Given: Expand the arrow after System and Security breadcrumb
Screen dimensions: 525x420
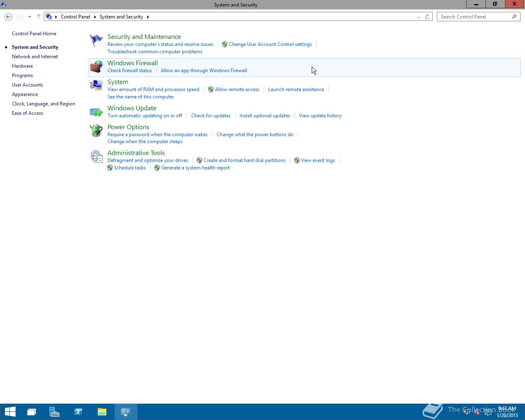Looking at the screenshot, I should click(x=148, y=17).
